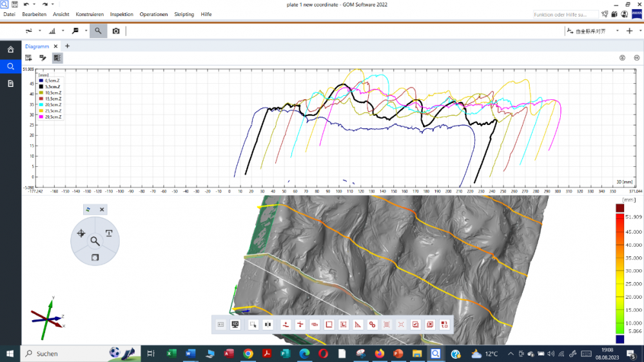Toggle the diagram legend button

coord(57,58)
